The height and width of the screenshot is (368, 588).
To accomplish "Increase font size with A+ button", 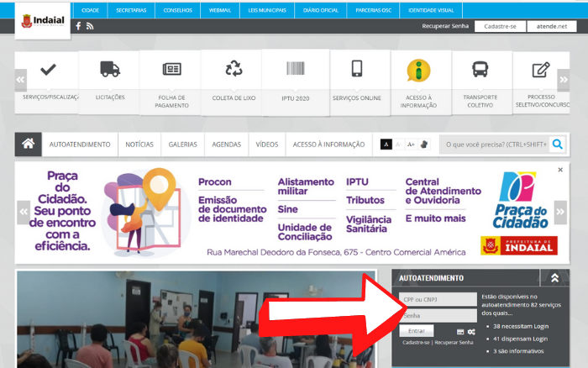I will point(411,145).
